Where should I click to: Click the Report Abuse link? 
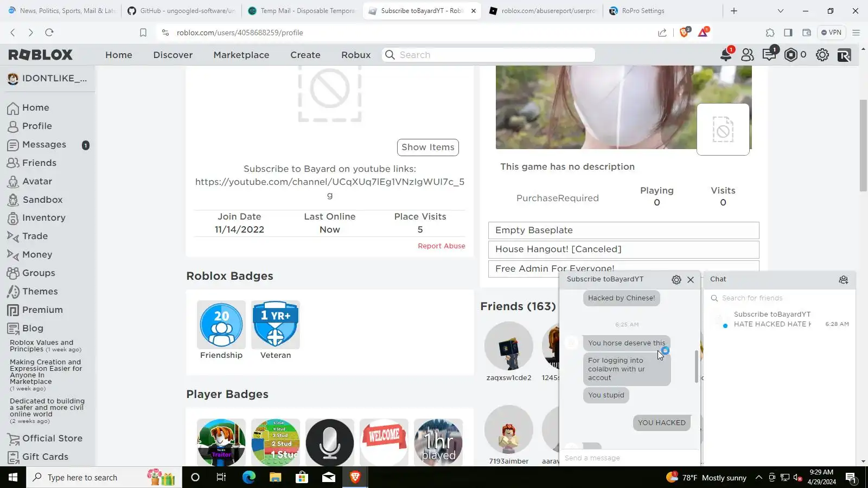point(442,246)
